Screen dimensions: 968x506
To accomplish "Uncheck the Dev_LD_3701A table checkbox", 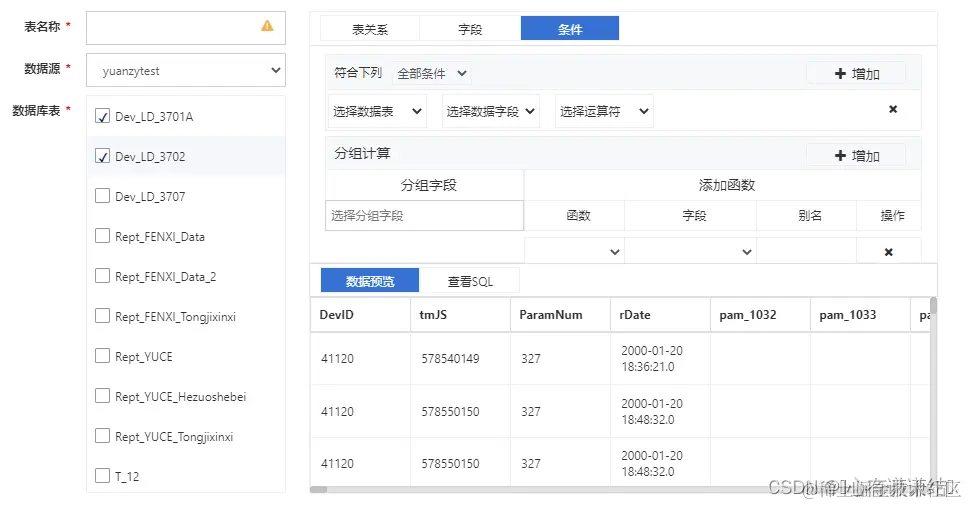I will pyautogui.click(x=102, y=116).
